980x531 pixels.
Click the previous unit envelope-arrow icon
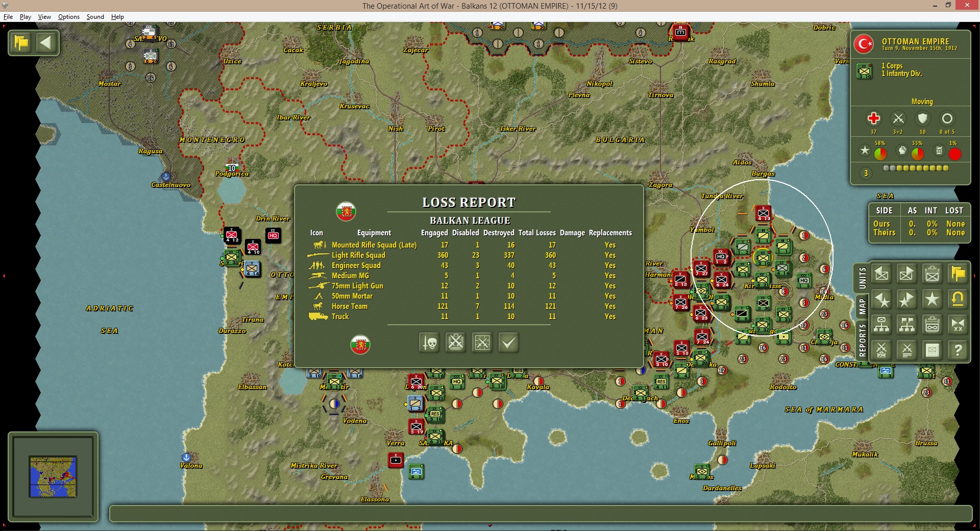pos(881,274)
